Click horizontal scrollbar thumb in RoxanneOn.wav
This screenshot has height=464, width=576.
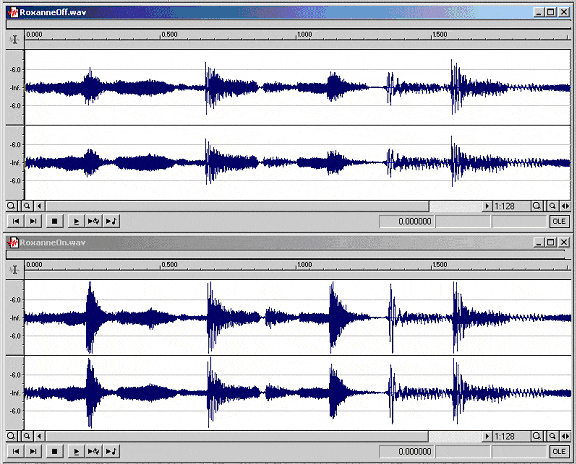click(x=237, y=436)
